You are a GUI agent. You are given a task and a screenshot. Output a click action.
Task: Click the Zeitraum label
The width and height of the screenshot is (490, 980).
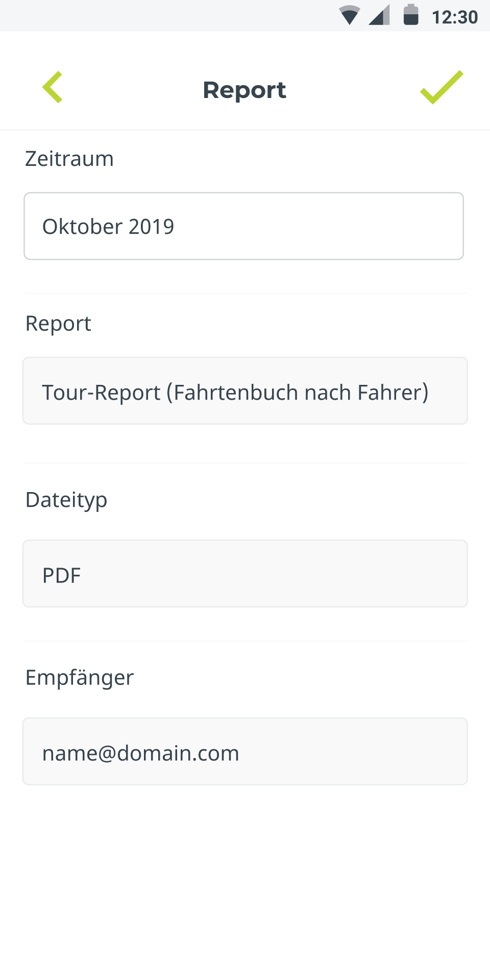pos(69,159)
